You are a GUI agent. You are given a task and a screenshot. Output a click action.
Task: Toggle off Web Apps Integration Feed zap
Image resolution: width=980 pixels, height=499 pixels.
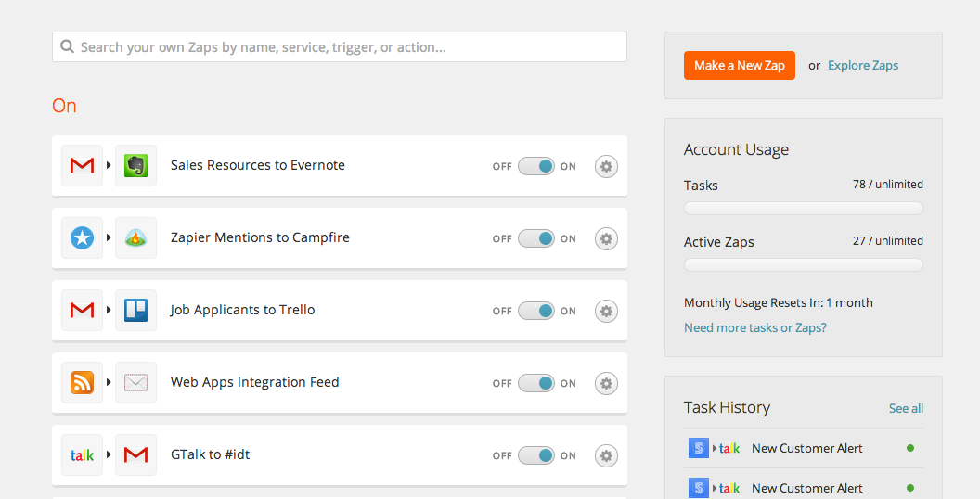point(536,383)
